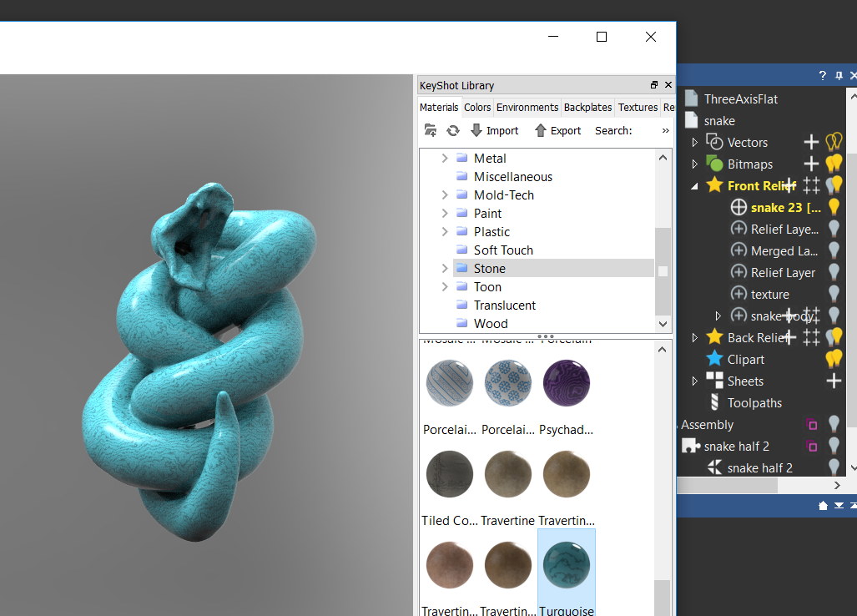Click the home icon in lower panel bar

(823, 506)
